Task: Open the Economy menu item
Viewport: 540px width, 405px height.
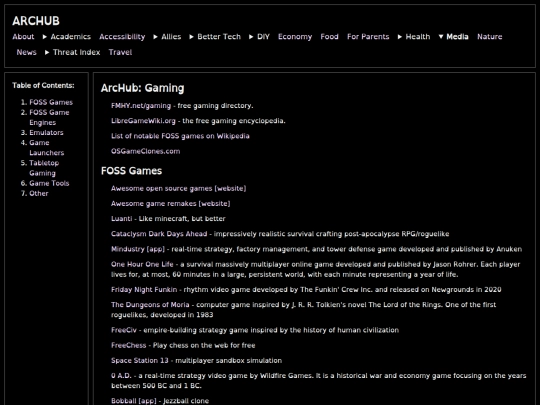Action: point(295,37)
